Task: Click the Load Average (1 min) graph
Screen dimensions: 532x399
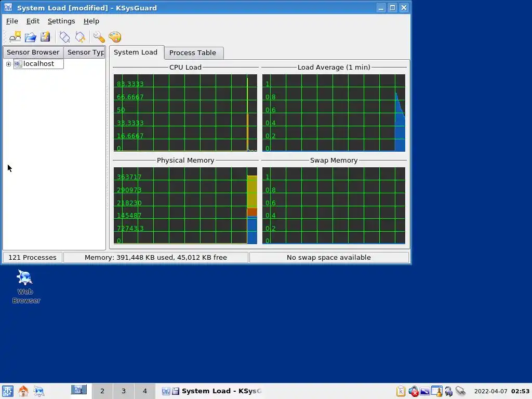Action: [334, 113]
